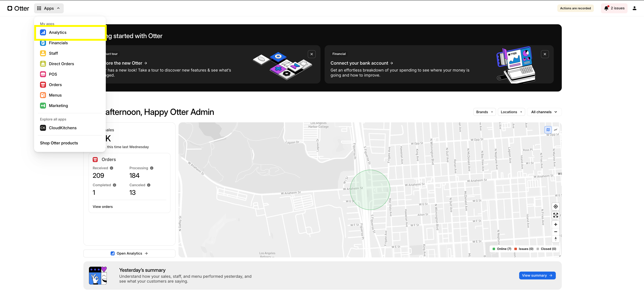Open Direct Orders app
The image size is (644, 294).
(x=70, y=64)
